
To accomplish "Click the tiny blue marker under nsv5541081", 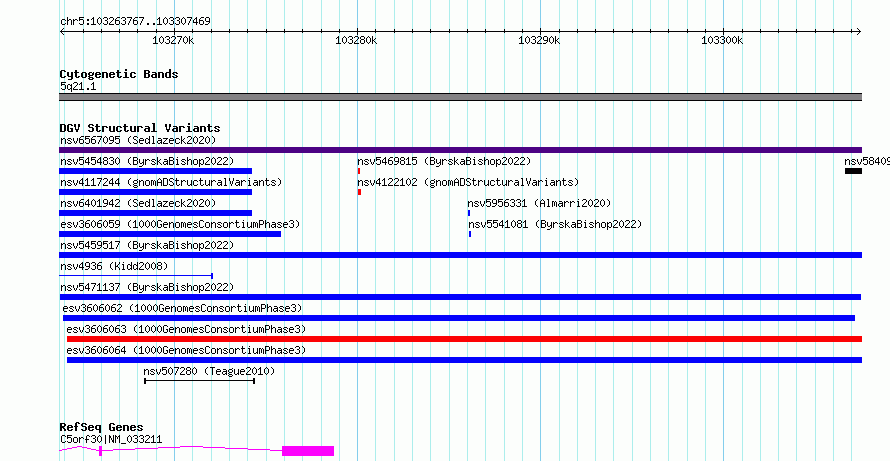I will (470, 234).
